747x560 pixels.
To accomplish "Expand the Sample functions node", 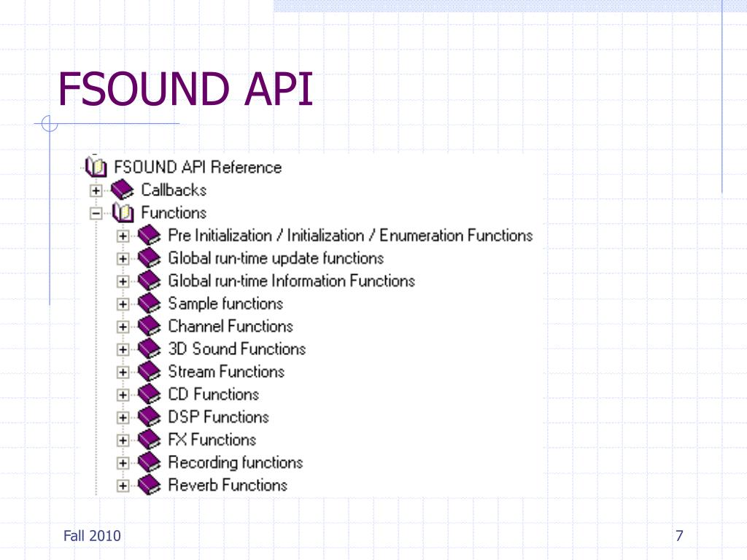I will coord(123,304).
